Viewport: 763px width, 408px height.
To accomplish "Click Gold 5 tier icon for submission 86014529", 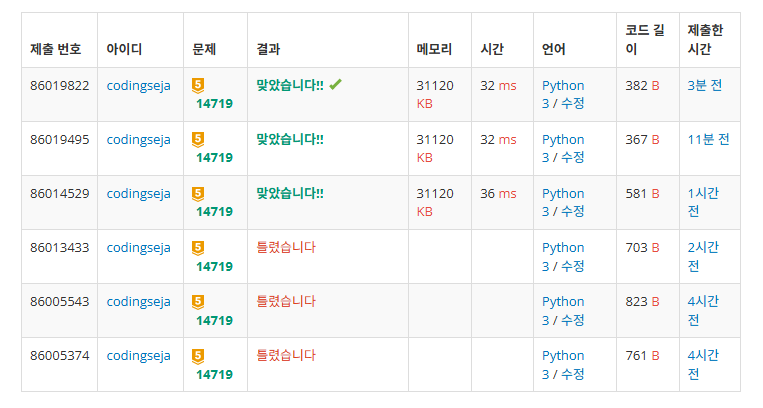I will point(198,193).
